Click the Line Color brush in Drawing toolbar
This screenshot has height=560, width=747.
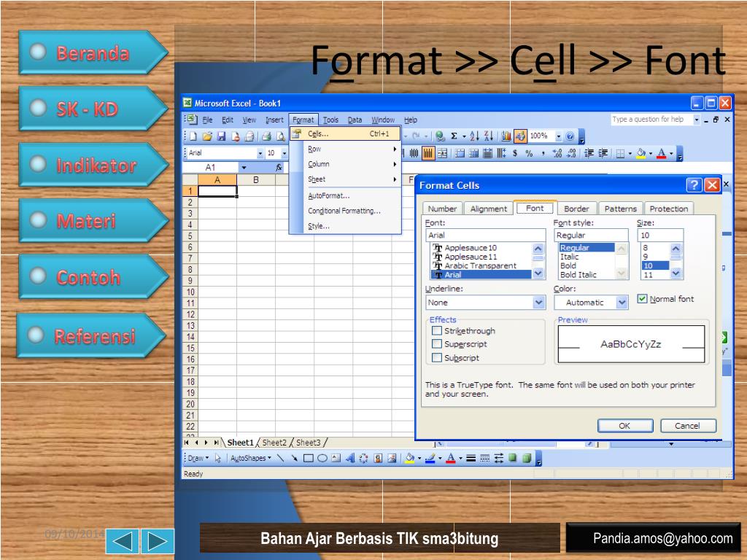point(430,458)
